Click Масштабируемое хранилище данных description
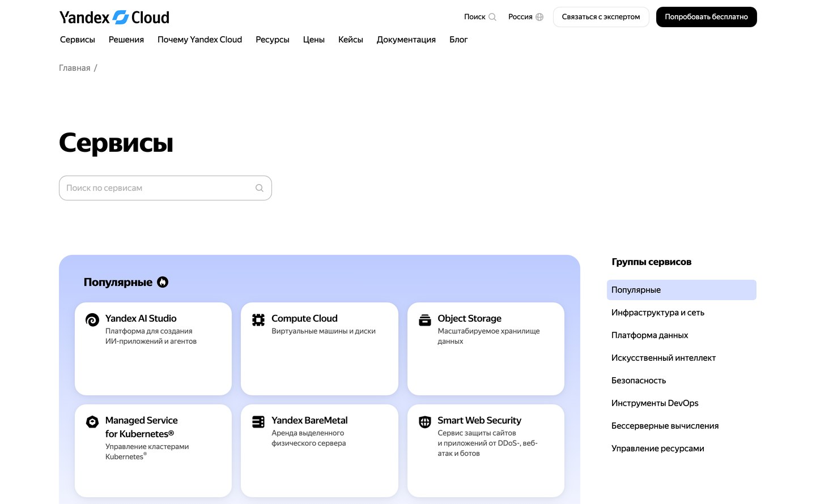The height and width of the screenshot is (504, 816). (488, 336)
